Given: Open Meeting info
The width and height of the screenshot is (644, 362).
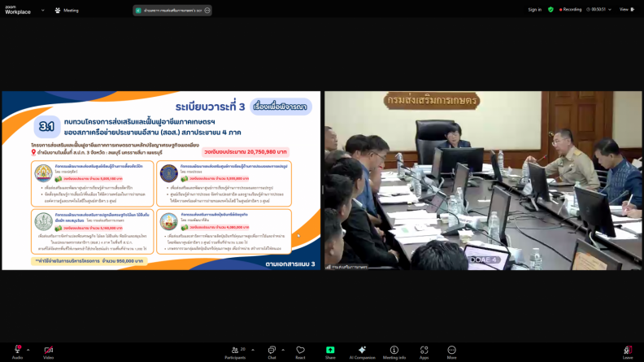Looking at the screenshot, I should 394,351.
